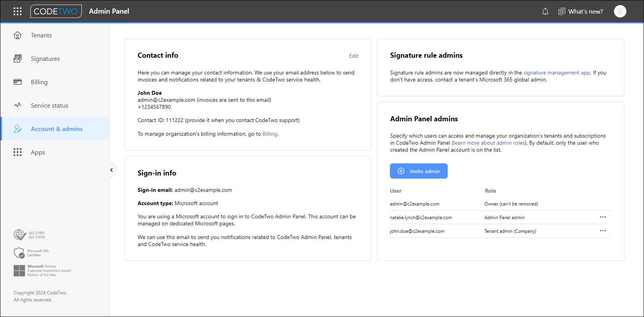Click the Microsoft 365 Certified badge

31,253
